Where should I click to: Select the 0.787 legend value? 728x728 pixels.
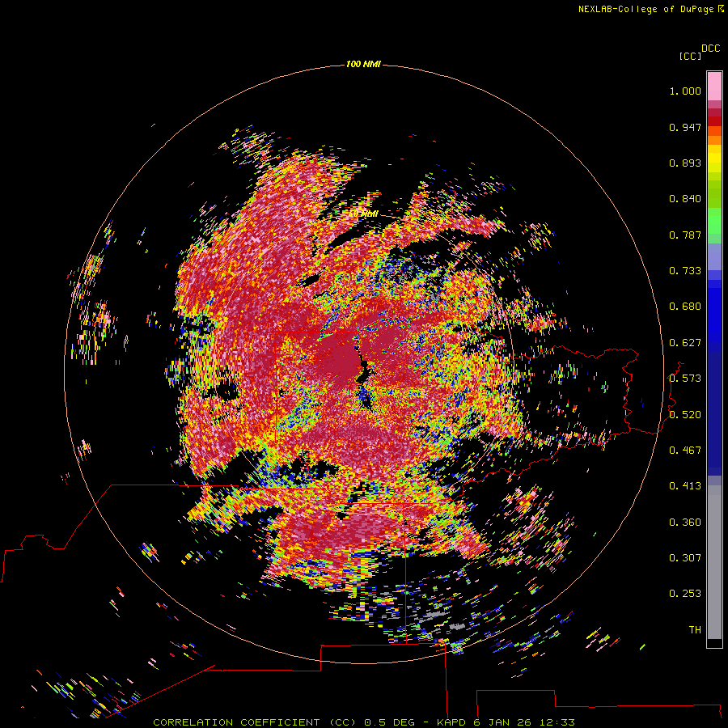click(x=685, y=235)
